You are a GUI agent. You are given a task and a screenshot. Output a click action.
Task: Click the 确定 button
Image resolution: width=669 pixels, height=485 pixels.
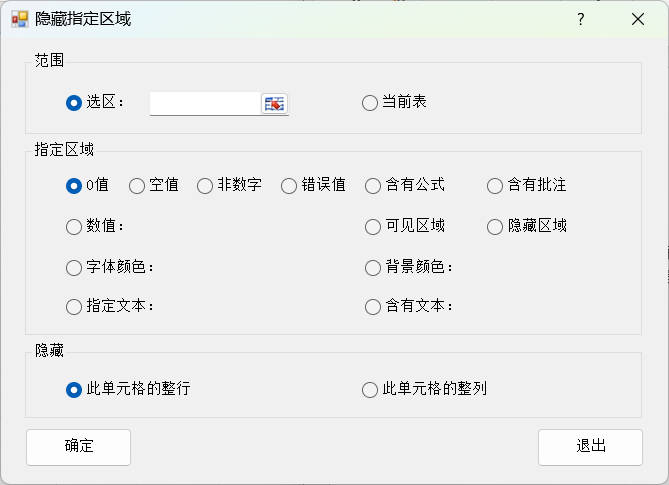pos(78,447)
